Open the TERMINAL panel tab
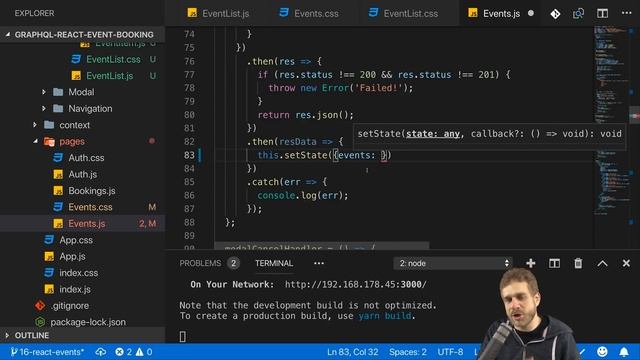Image resolution: width=640 pixels, height=360 pixels. click(x=274, y=263)
